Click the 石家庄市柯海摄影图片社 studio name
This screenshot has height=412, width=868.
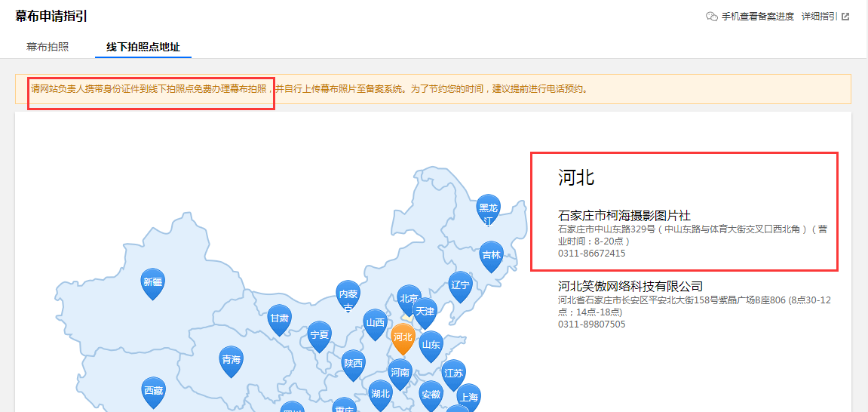[x=624, y=215]
